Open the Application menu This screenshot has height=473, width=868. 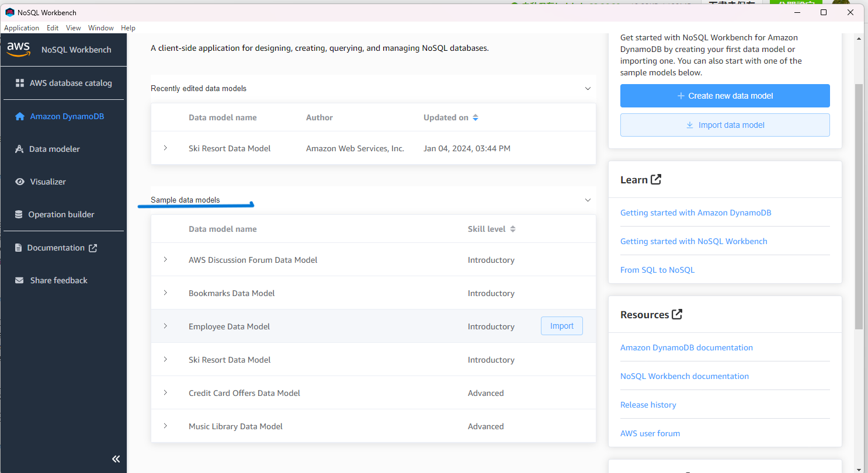pyautogui.click(x=22, y=27)
